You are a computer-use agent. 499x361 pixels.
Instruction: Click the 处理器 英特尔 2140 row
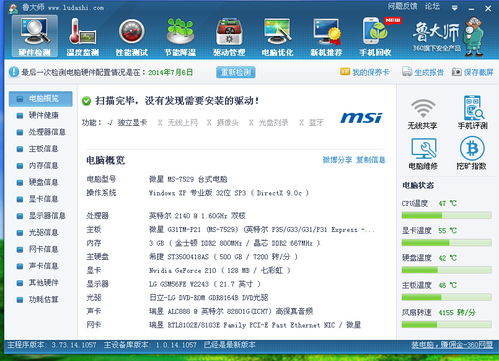coord(166,216)
